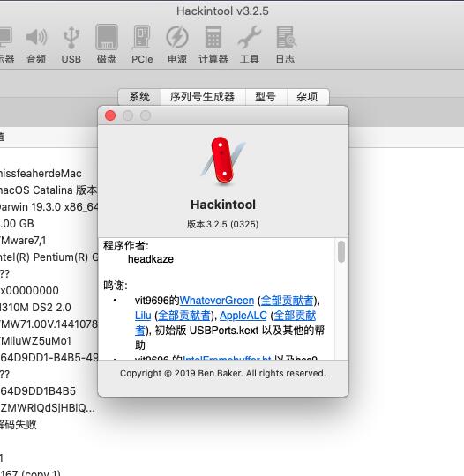Select the 64D9DD1-B4B5-49 row

(49, 358)
